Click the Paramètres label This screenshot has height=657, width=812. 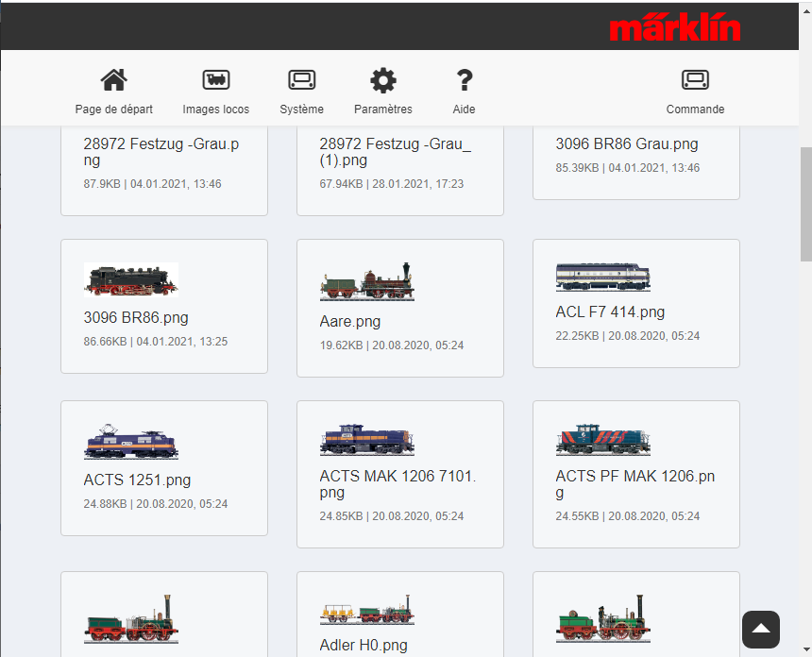tap(383, 109)
